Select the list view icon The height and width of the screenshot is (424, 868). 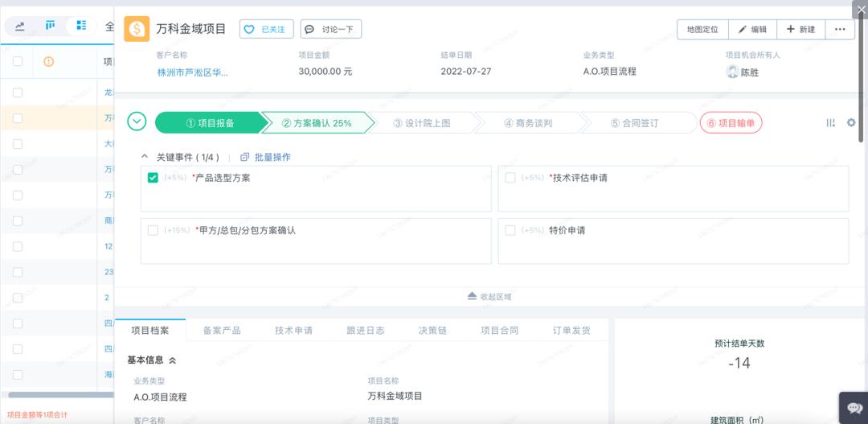pyautogui.click(x=81, y=25)
